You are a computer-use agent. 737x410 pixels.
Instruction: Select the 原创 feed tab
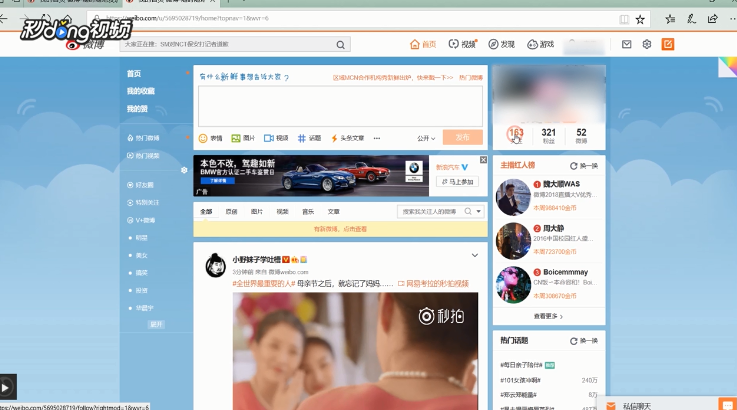231,212
